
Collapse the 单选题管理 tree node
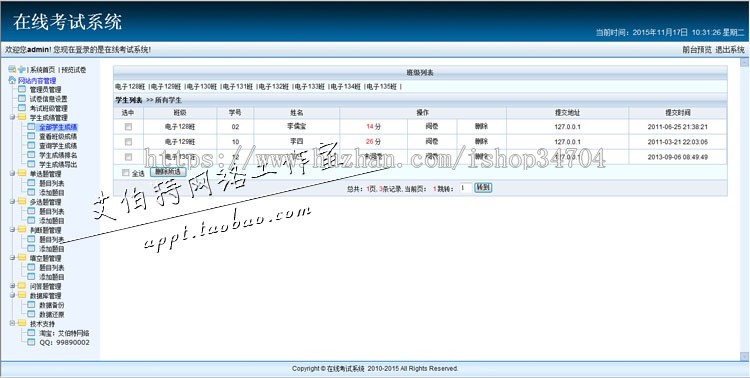12,174
